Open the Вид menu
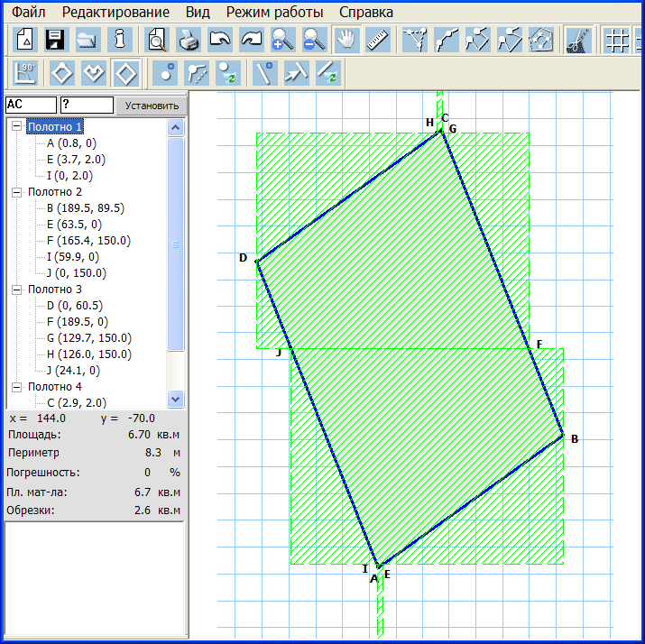The width and height of the screenshot is (645, 644). 198,13
